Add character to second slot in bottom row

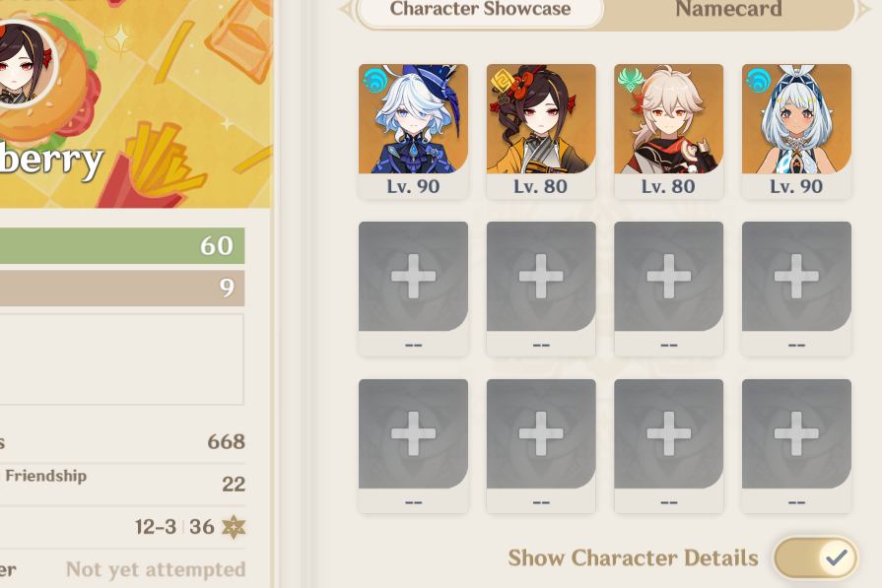pyautogui.click(x=541, y=446)
